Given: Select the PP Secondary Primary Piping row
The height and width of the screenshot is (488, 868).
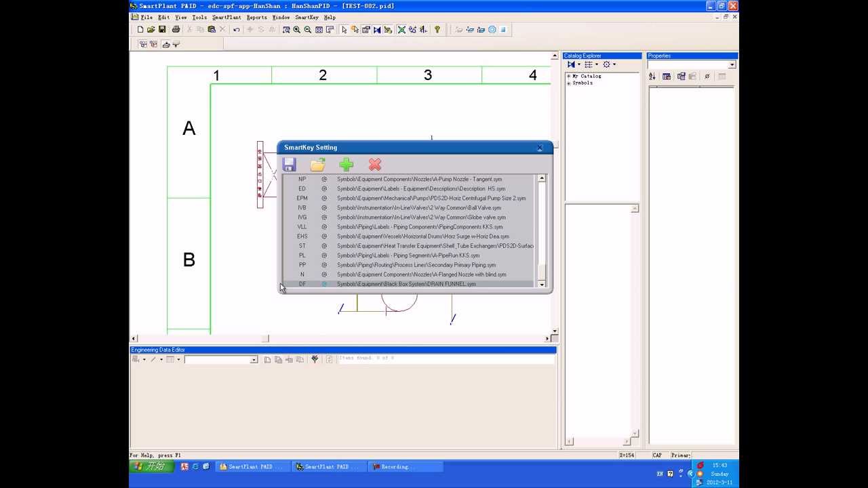Looking at the screenshot, I should (x=408, y=264).
